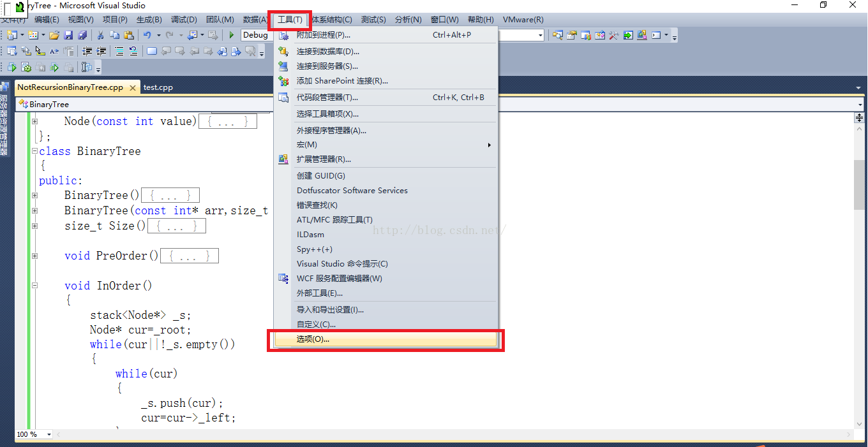Click the Copy icon on the toolbar
The width and height of the screenshot is (868, 447).
(115, 35)
